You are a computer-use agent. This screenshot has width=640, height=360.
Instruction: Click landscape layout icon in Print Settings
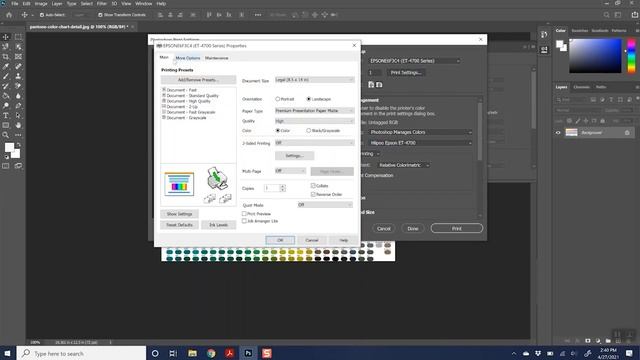379,84
